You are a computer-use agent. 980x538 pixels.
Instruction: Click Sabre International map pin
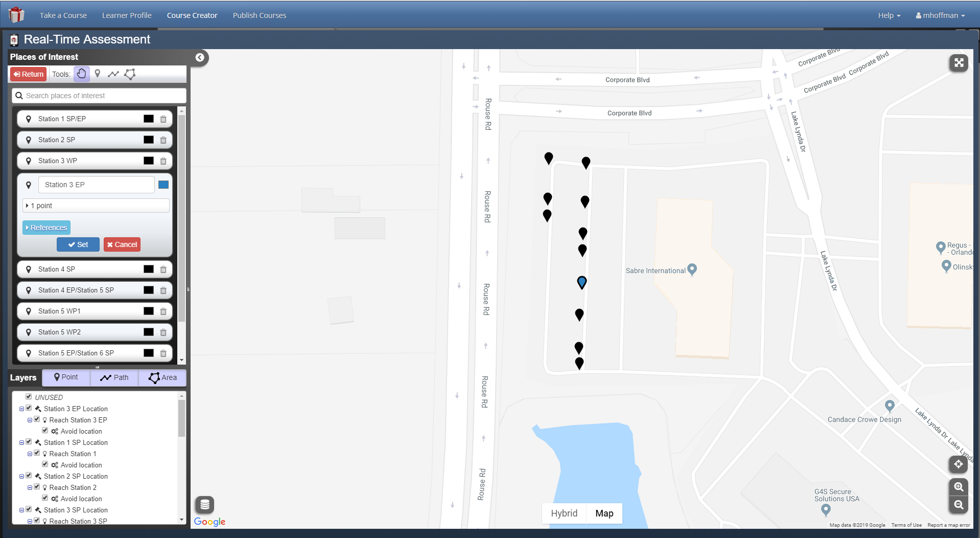pos(692,269)
